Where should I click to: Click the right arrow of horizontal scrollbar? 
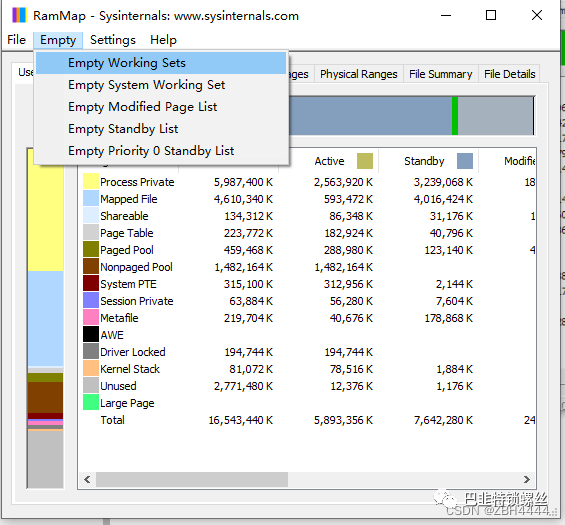coord(527,480)
